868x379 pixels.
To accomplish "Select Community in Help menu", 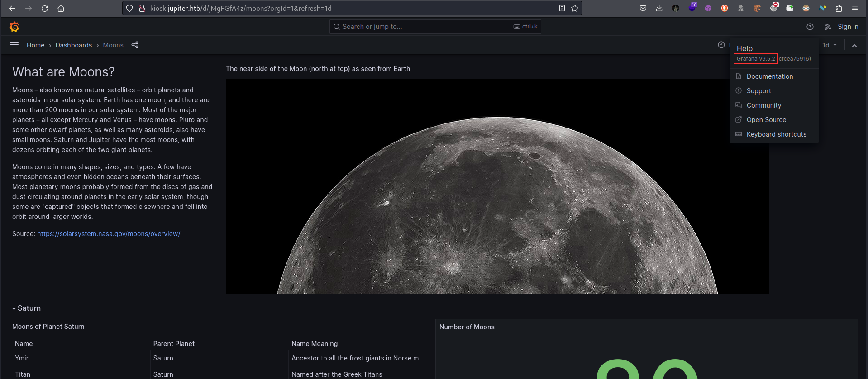I will point(774,105).
